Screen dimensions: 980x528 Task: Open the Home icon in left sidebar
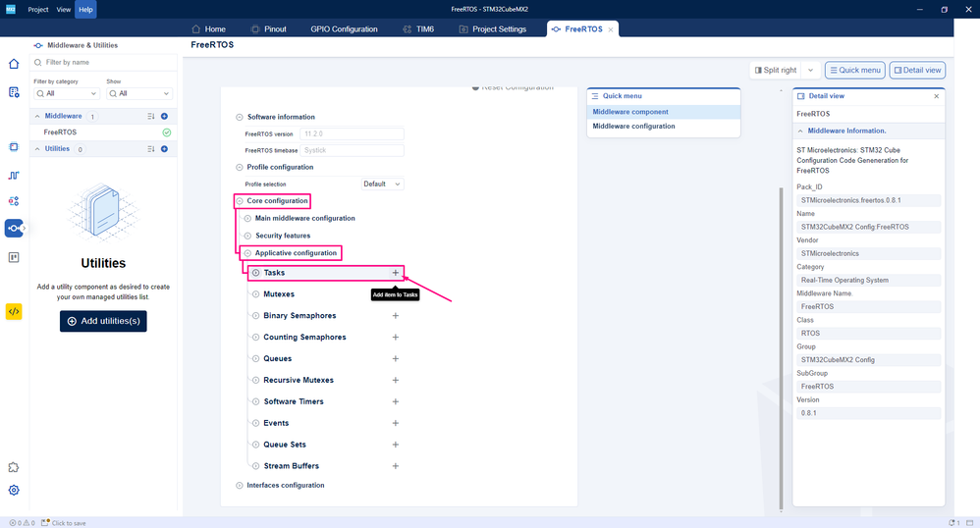14,64
